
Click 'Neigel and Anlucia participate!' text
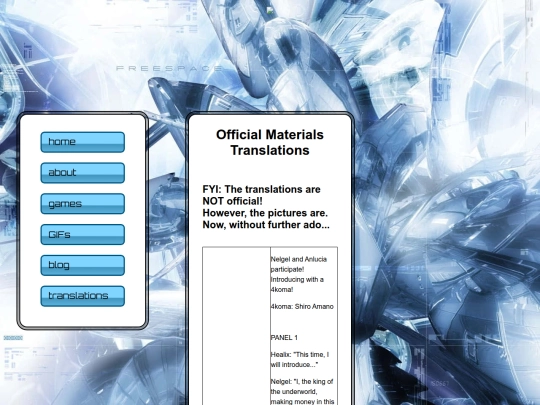click(x=299, y=264)
